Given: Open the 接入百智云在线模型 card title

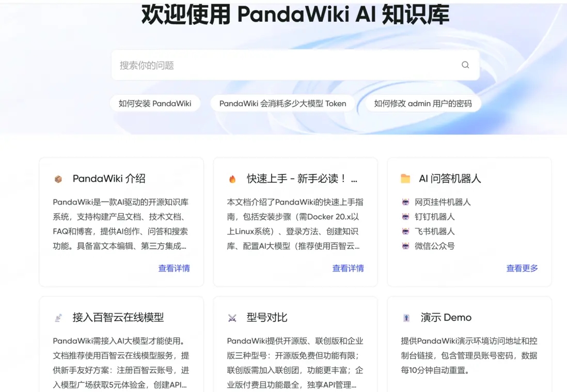Looking at the screenshot, I should pos(118,317).
